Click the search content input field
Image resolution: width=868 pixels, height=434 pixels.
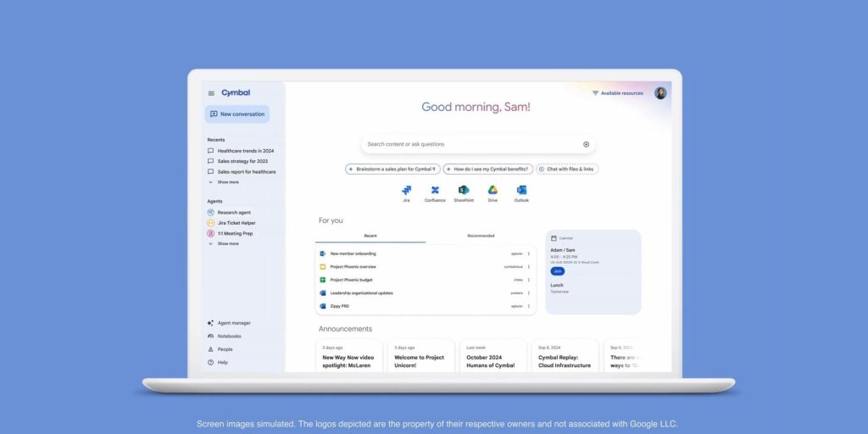[x=470, y=144]
